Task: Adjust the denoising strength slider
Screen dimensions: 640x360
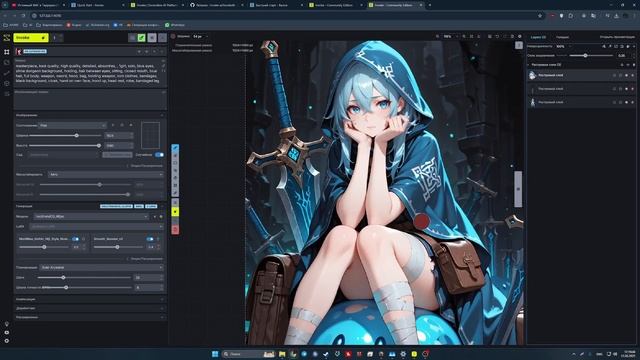Action: pos(591,56)
